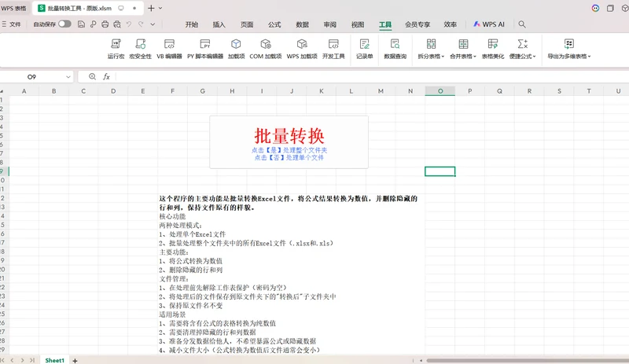The height and width of the screenshot is (364, 629).
Task: Click the undo arrow
Action: click(129, 24)
